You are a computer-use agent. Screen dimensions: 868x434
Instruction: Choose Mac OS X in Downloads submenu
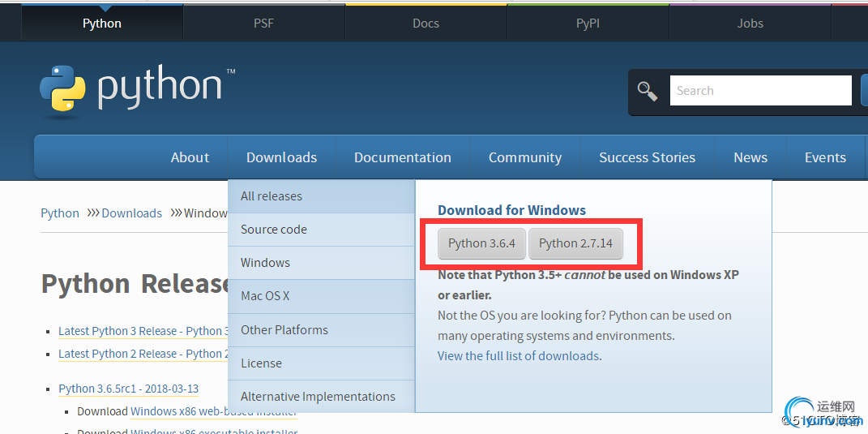pos(321,296)
